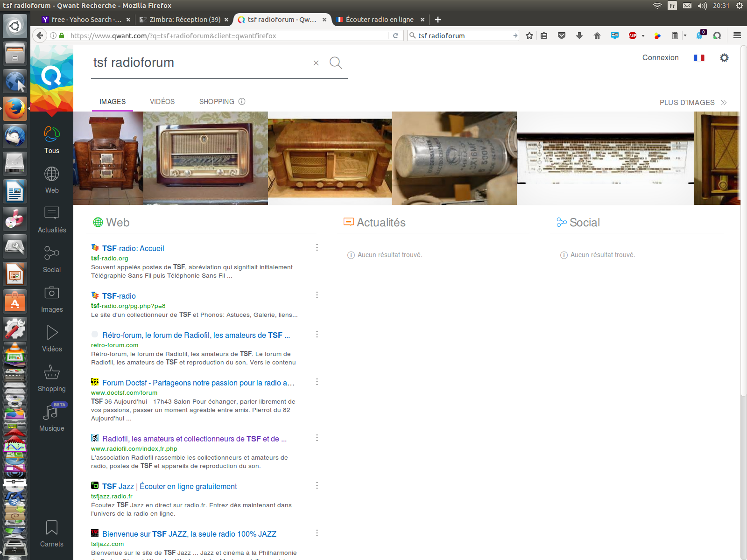
Task: Open options menu for TSF-radio result
Action: coord(317,295)
